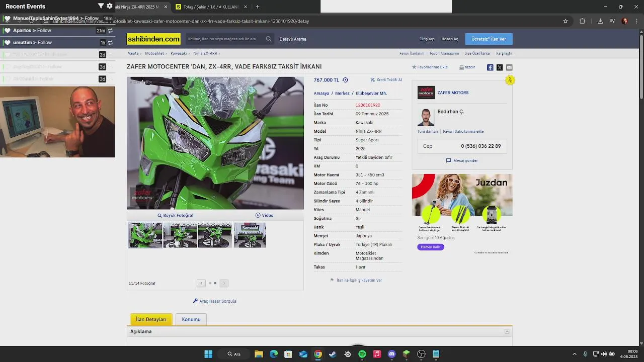This screenshot has height=362, width=644.
Task: Add to Favori Satıcılarıma
Action: click(463, 131)
